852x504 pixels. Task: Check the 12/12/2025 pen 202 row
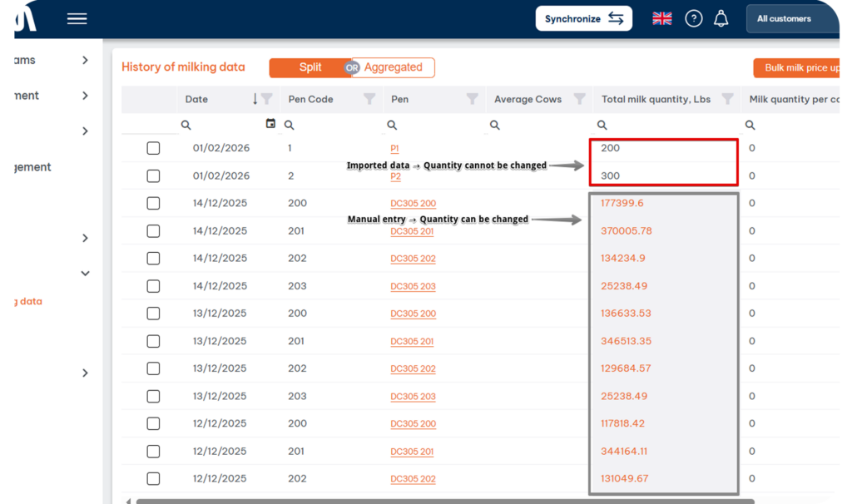click(x=153, y=478)
